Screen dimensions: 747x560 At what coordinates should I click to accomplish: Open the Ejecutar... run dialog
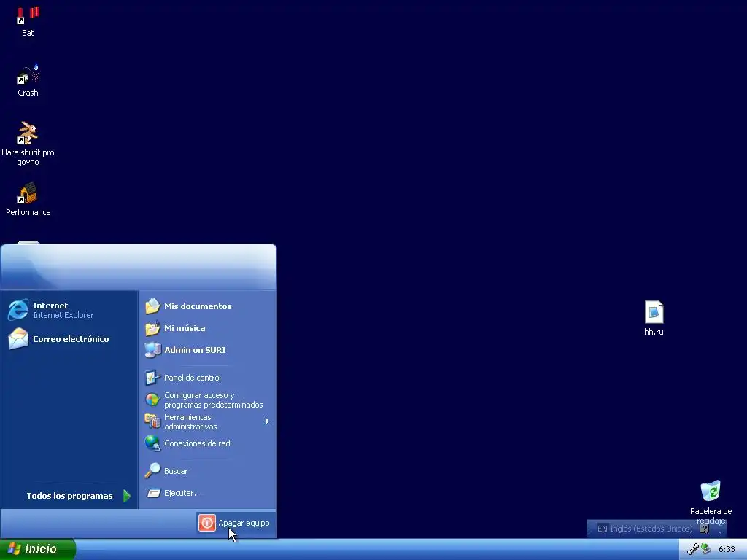click(x=208, y=493)
